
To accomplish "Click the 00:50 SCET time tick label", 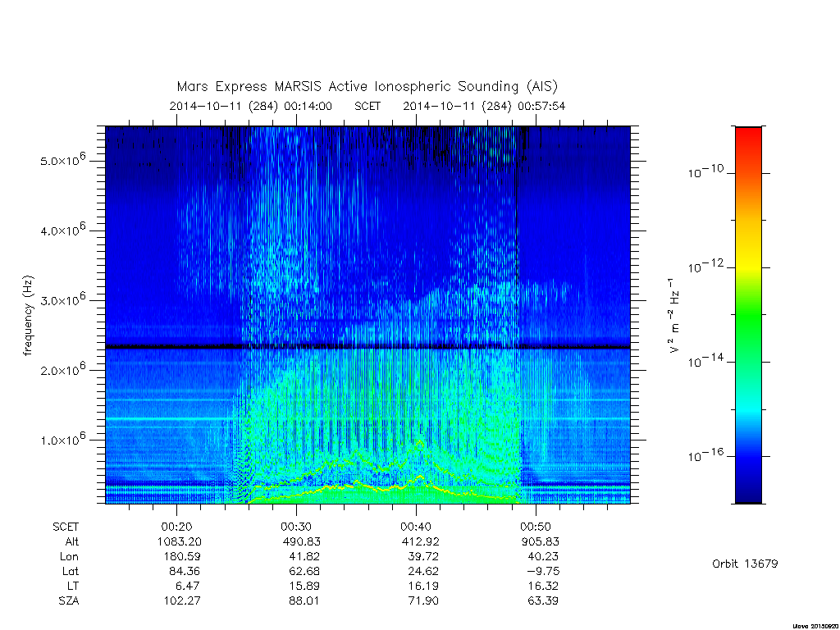I will (536, 527).
